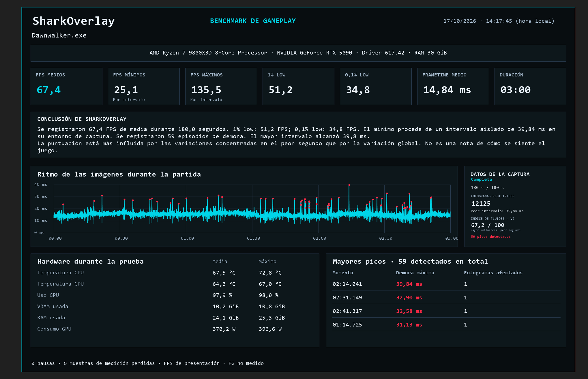This screenshot has width=588, height=379.
Task: Click the fluidity index 67,2 / 100
Action: (488, 225)
